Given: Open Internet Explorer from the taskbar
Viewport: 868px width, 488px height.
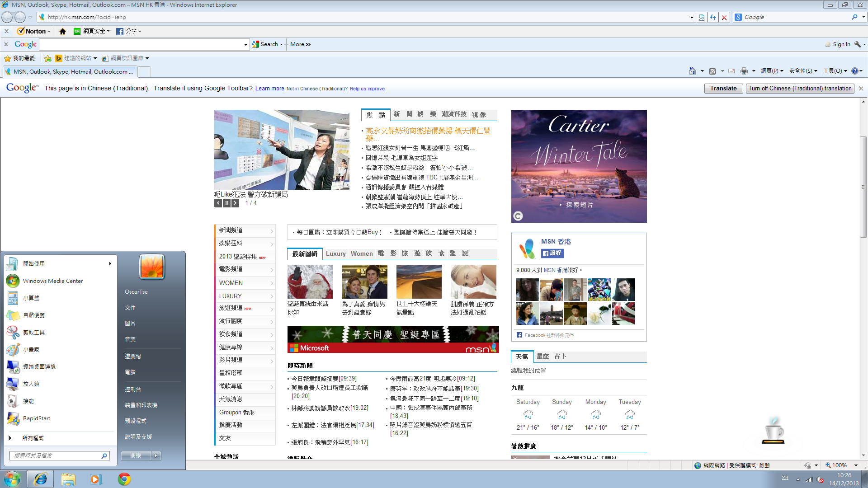Looking at the screenshot, I should click(x=40, y=479).
